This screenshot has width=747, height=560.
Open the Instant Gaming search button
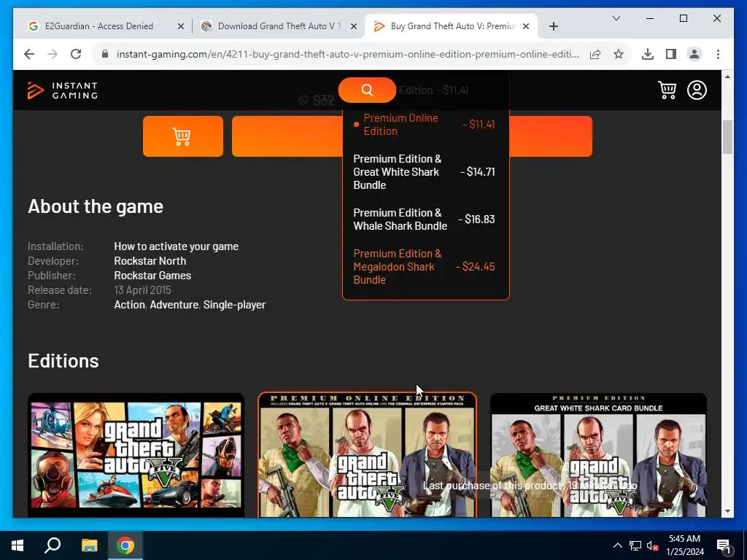pyautogui.click(x=367, y=90)
